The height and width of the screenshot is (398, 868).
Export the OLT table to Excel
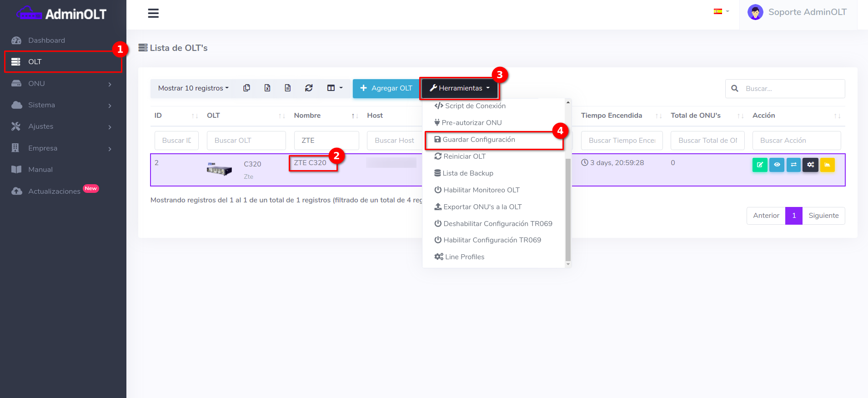(267, 88)
